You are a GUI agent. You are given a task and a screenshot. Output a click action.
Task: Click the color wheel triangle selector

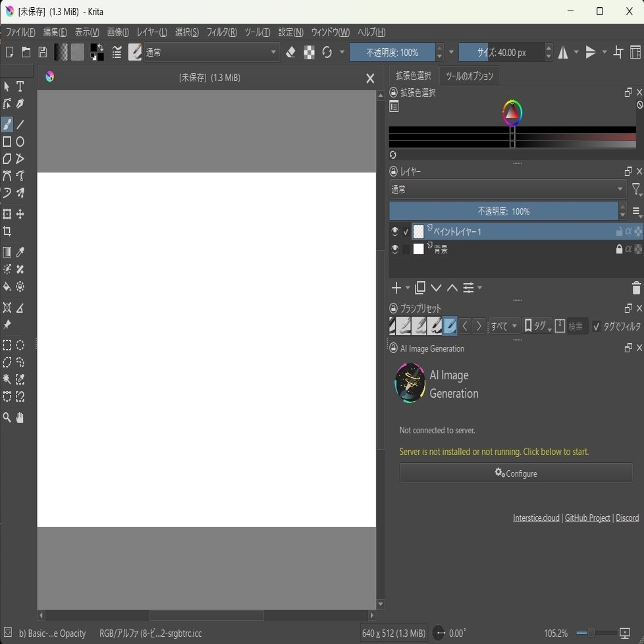point(512,112)
